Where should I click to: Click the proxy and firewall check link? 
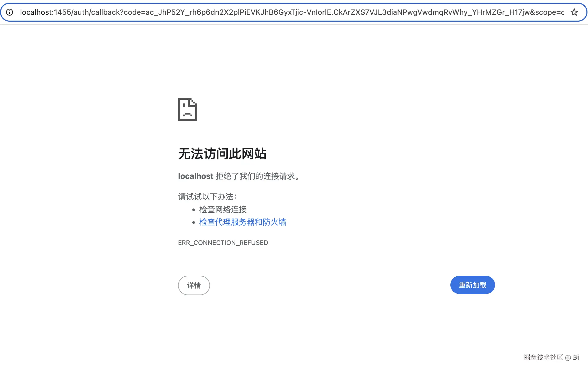tap(242, 222)
